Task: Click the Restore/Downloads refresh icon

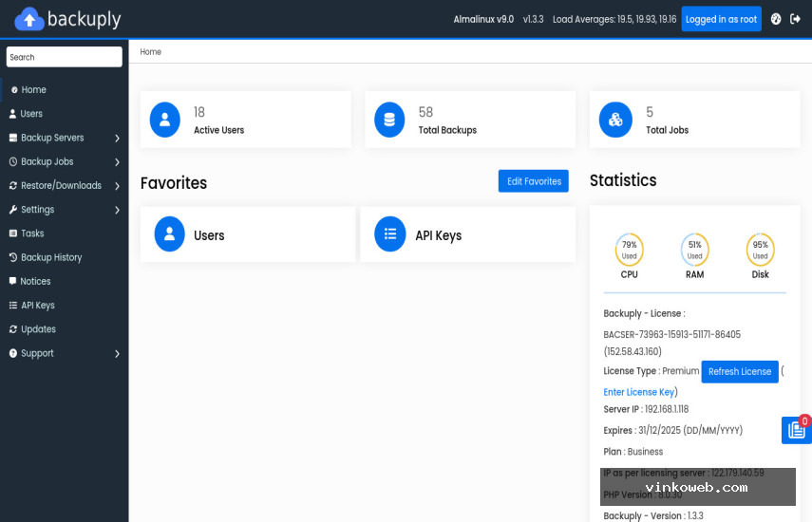Action: click(13, 185)
